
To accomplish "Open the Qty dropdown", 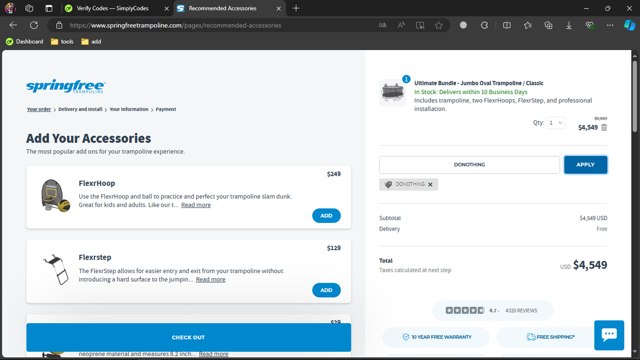I will pyautogui.click(x=556, y=122).
